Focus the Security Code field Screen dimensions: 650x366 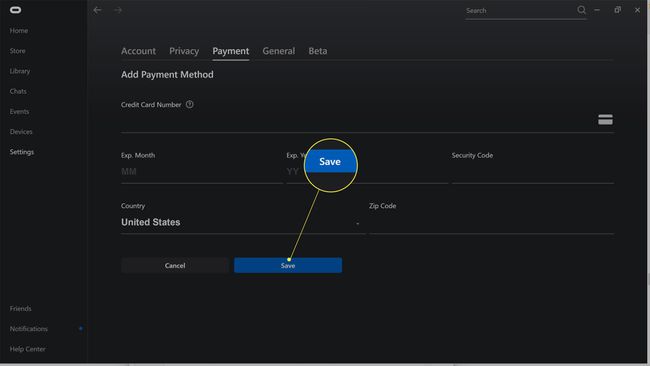click(533, 172)
